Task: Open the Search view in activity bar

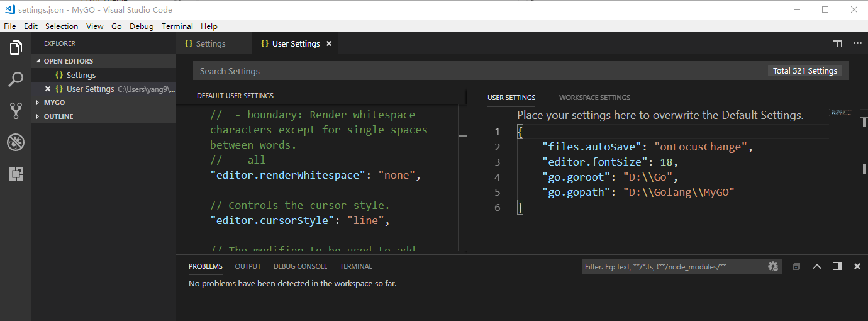Action: [16, 79]
